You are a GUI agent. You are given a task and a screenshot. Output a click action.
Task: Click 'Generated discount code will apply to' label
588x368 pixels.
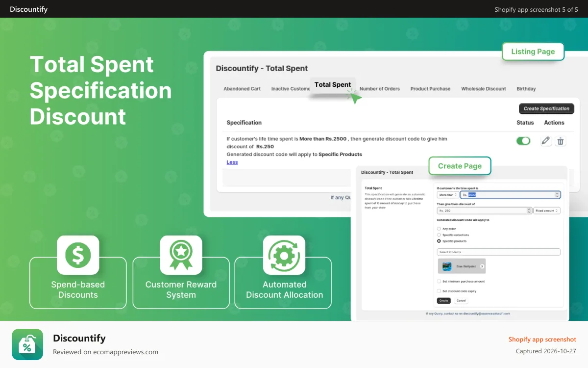coord(463,220)
